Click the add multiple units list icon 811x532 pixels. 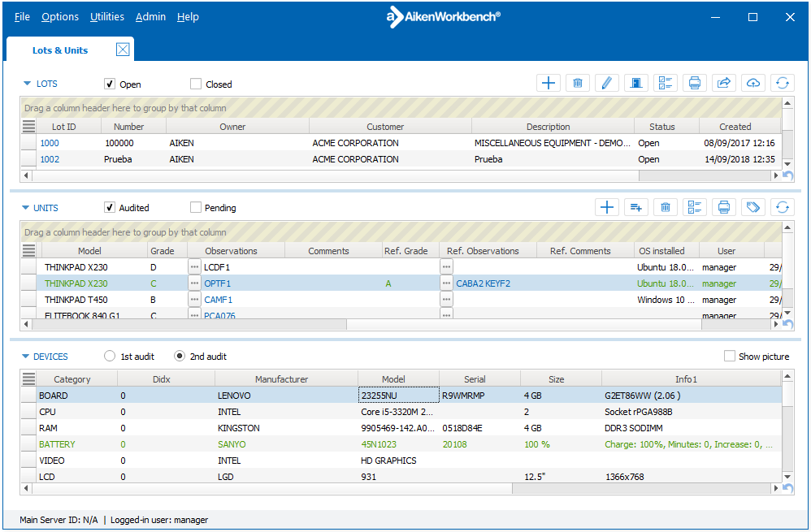point(636,207)
